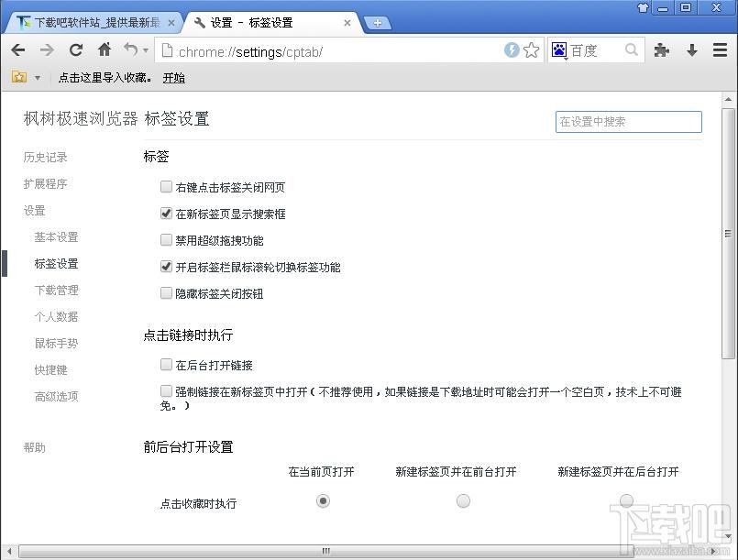Enable 在后台打开链接 checkbox
This screenshot has width=738, height=560.
click(x=166, y=364)
